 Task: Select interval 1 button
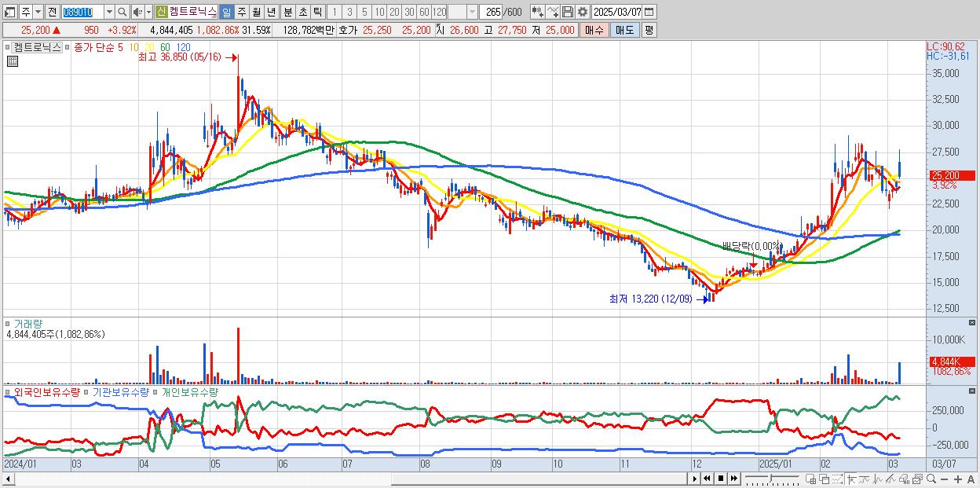coord(334,12)
